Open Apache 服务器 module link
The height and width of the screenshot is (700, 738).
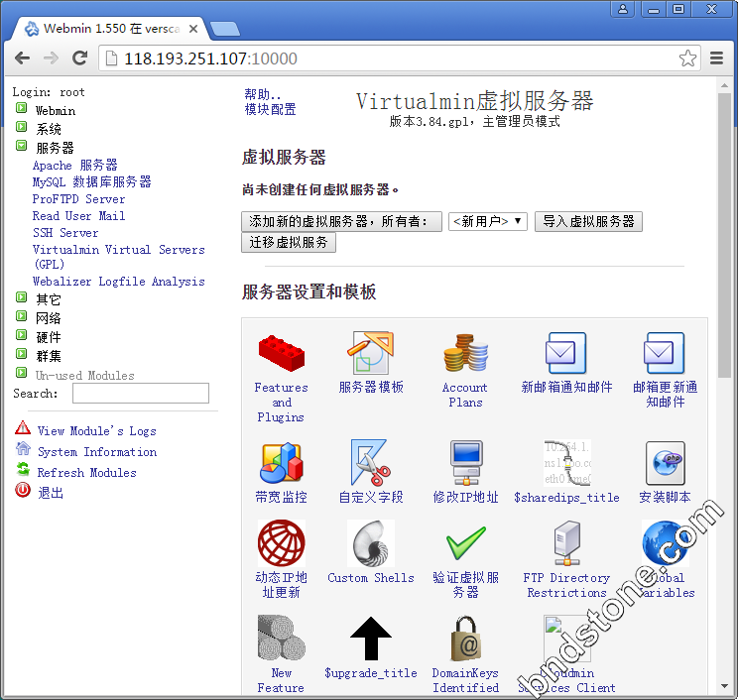tap(75, 166)
